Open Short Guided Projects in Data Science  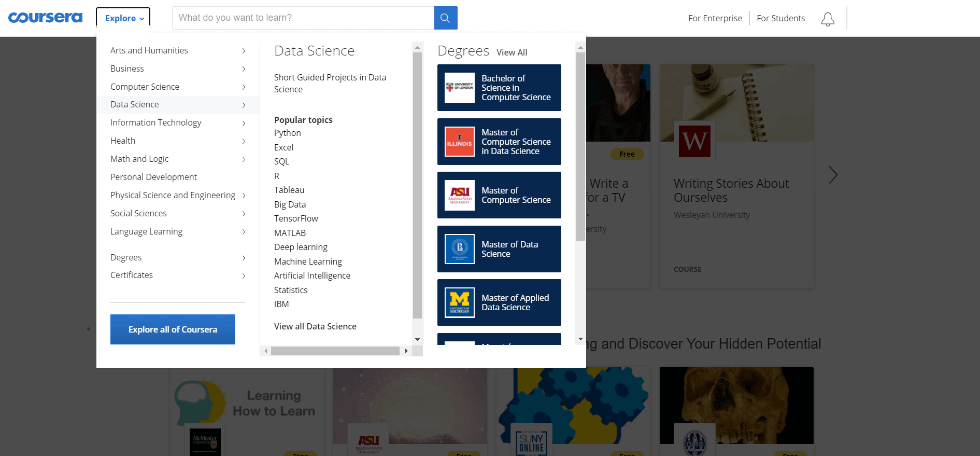click(330, 83)
